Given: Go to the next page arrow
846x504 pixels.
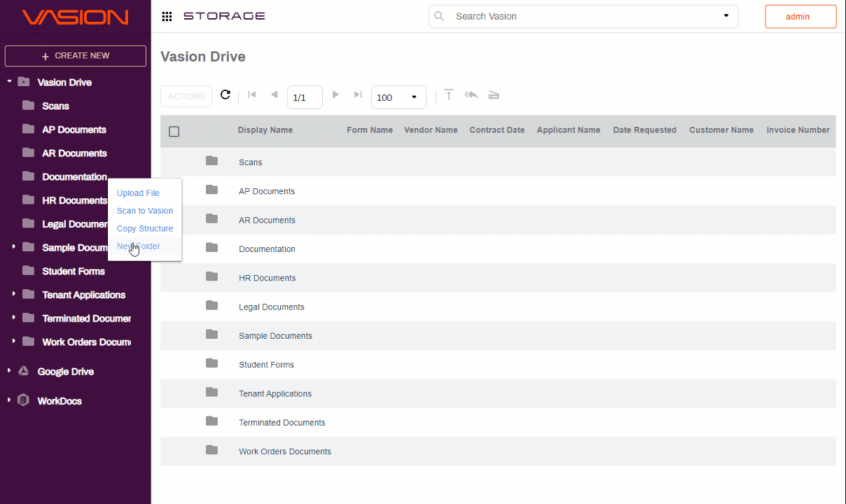Looking at the screenshot, I should coord(335,94).
